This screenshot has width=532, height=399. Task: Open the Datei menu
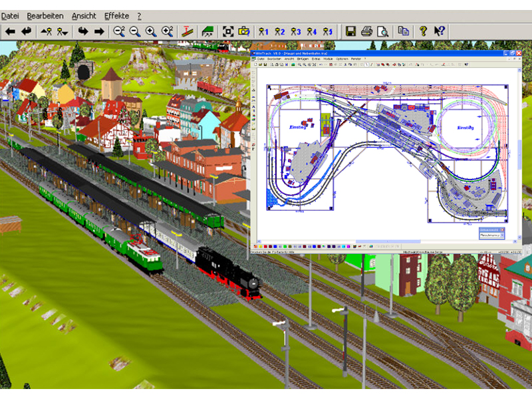10,15
